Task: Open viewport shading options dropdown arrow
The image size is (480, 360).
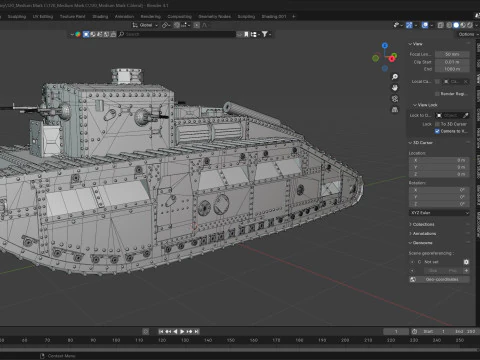Action: coord(476,25)
